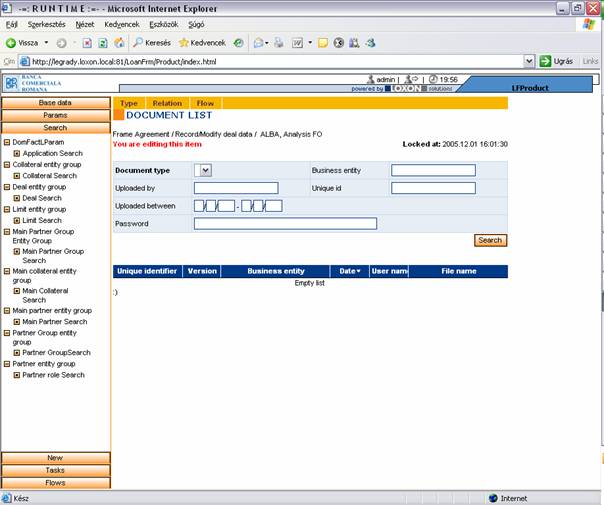Click the Messenger icon at toolbar end
The image size is (604, 505).
(x=371, y=43)
